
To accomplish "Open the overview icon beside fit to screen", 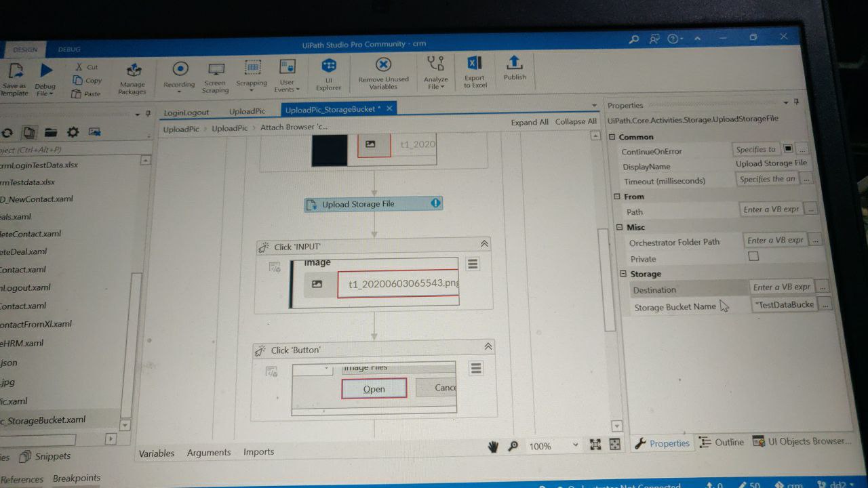I will [615, 445].
